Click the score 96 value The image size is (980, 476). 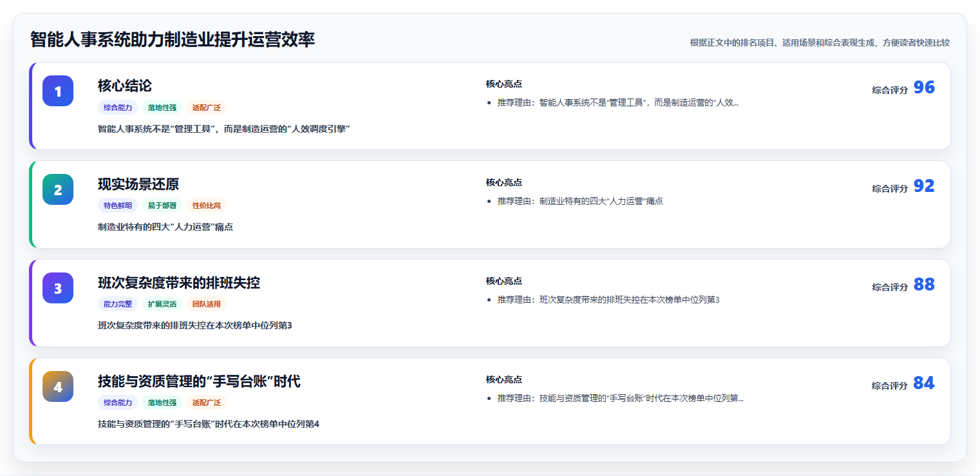click(x=924, y=88)
